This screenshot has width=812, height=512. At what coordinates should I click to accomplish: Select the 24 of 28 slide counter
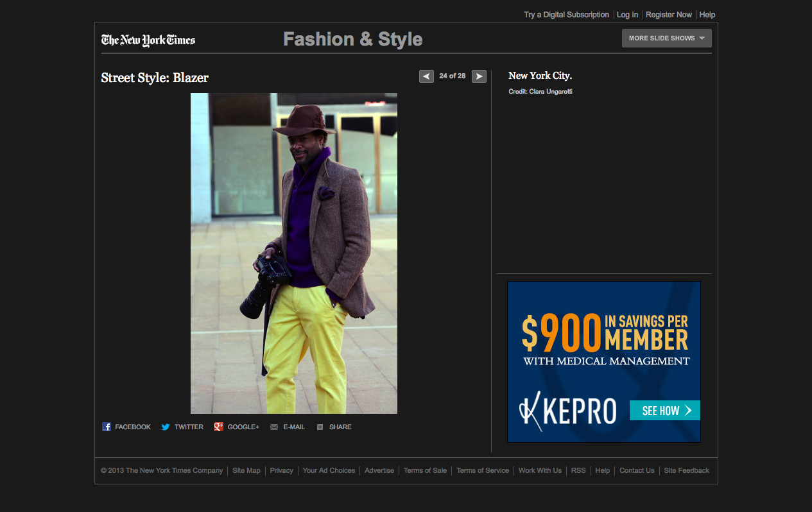click(x=453, y=76)
